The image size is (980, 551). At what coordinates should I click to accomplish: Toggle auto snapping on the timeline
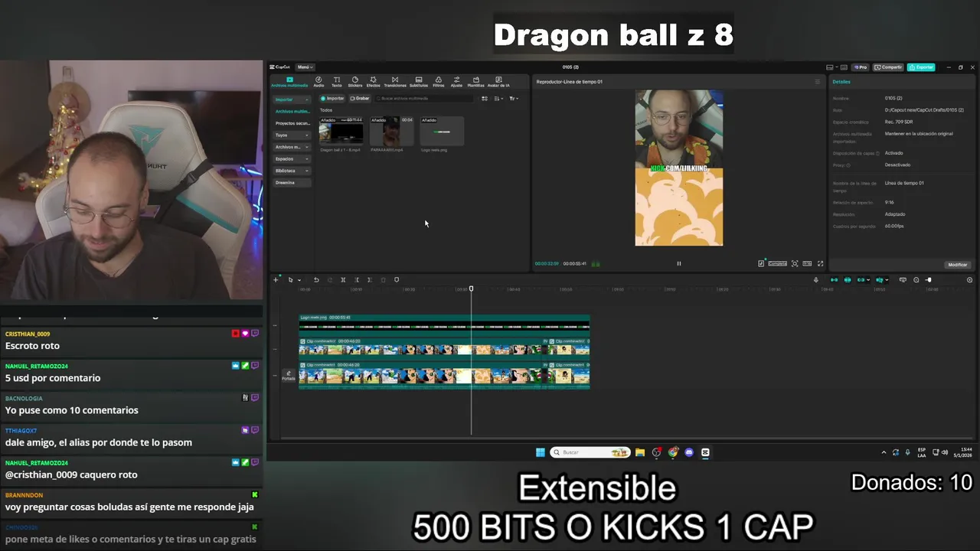pos(848,280)
